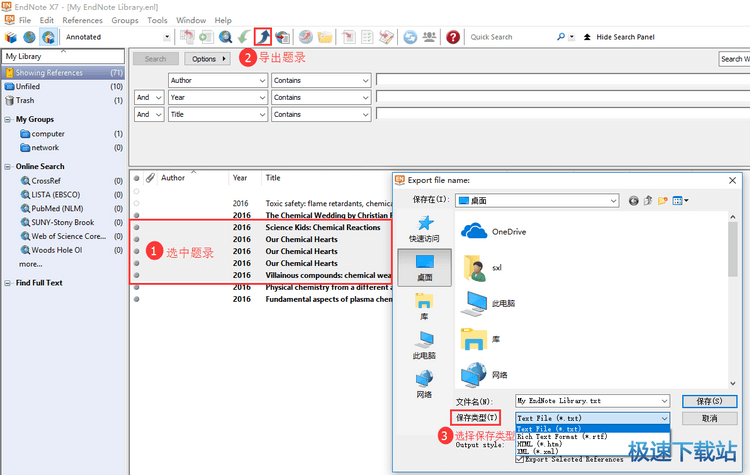
Task: Click the Return to Word Processor icon
Action: (386, 37)
